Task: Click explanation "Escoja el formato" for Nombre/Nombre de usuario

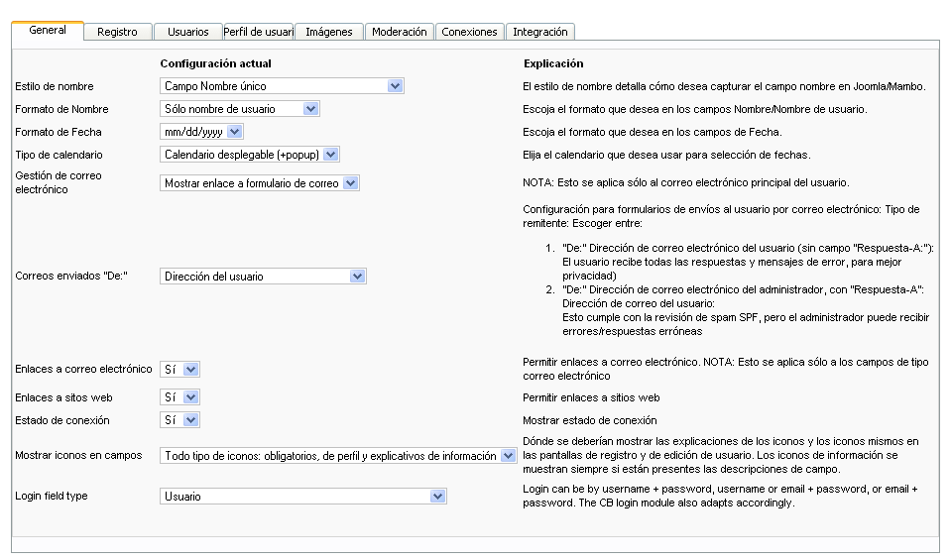Action: [695, 109]
